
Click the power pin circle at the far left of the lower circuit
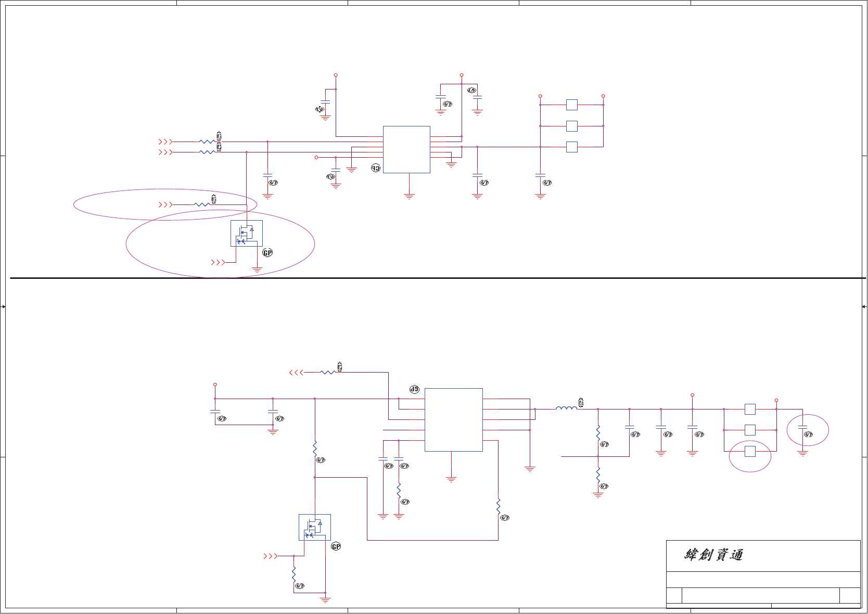[x=215, y=385]
